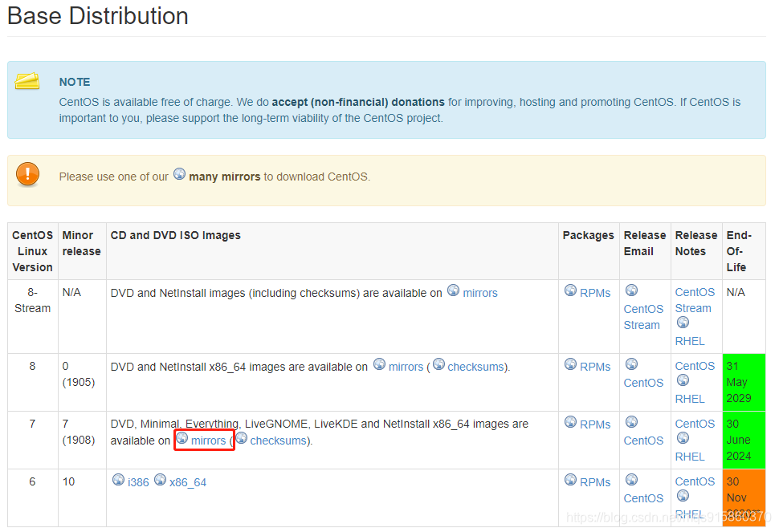
Task: Click the 'CentOS Linux Version' column header
Action: 32,251
